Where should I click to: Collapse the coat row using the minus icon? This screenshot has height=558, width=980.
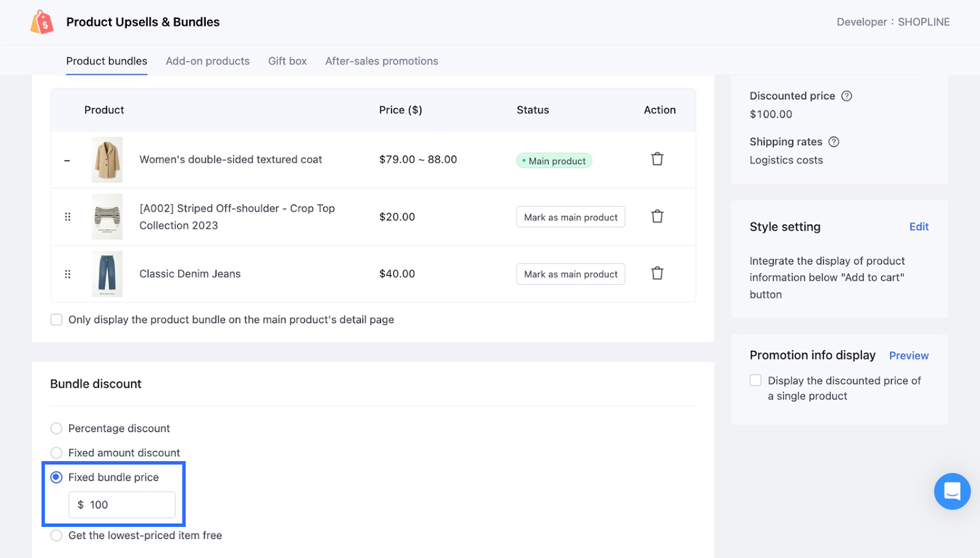tap(67, 160)
